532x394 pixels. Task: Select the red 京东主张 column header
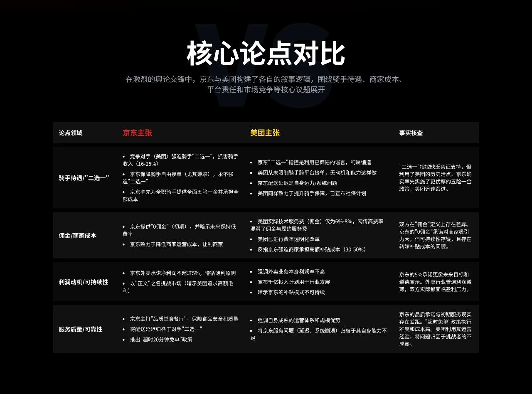137,133
